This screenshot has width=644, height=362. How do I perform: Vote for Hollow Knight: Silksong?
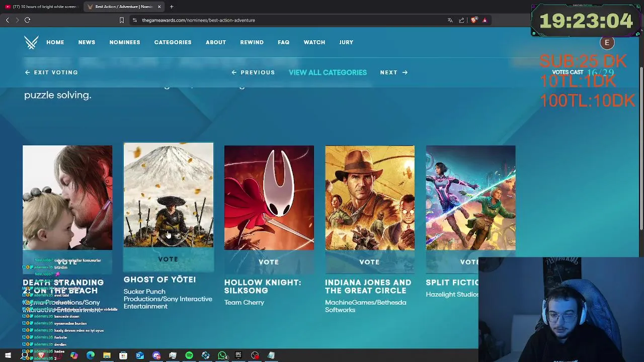click(269, 262)
